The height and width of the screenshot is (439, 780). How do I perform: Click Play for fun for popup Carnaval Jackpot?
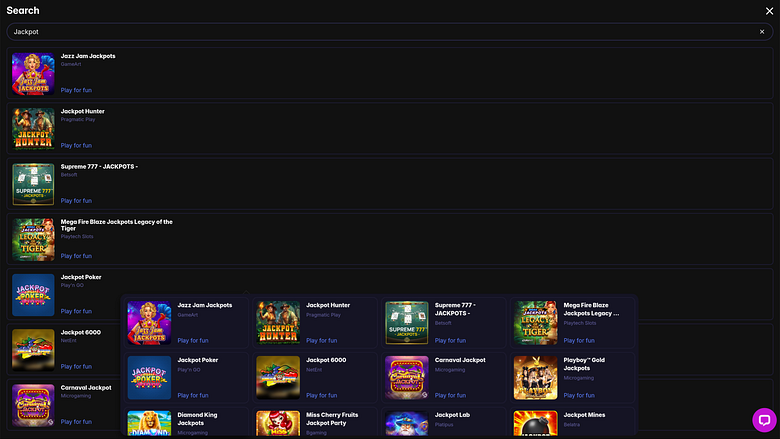tap(450, 396)
